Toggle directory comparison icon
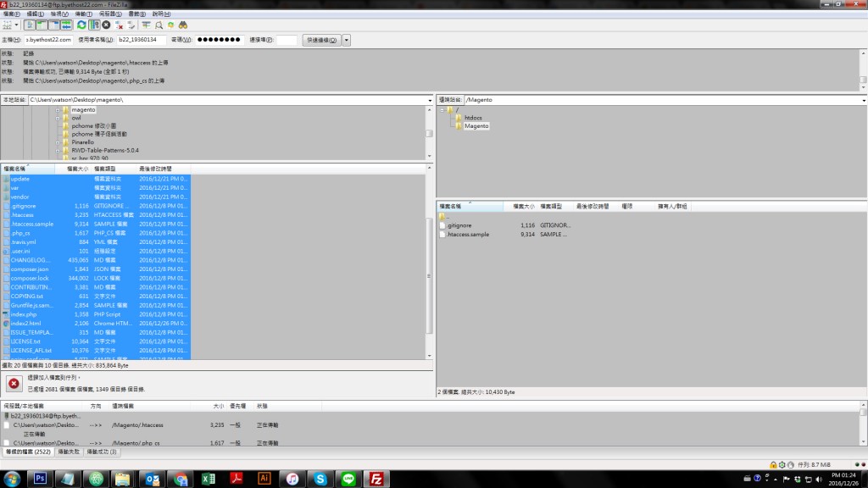The height and width of the screenshot is (488, 868). [159, 25]
